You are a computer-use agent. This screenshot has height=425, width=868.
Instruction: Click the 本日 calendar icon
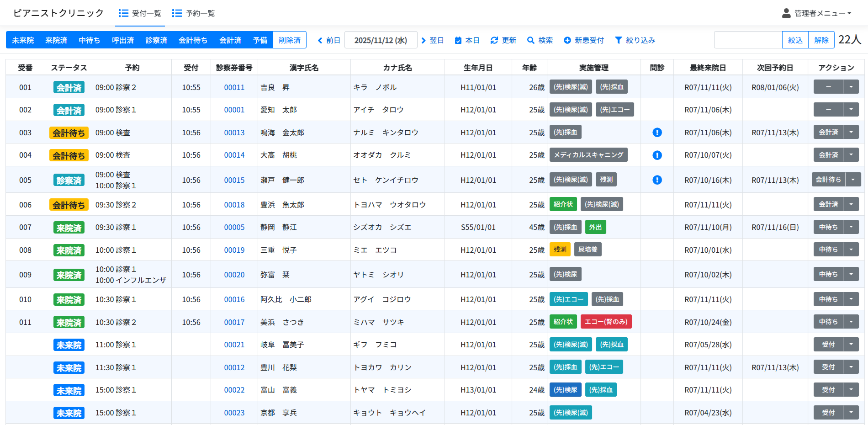pos(458,40)
